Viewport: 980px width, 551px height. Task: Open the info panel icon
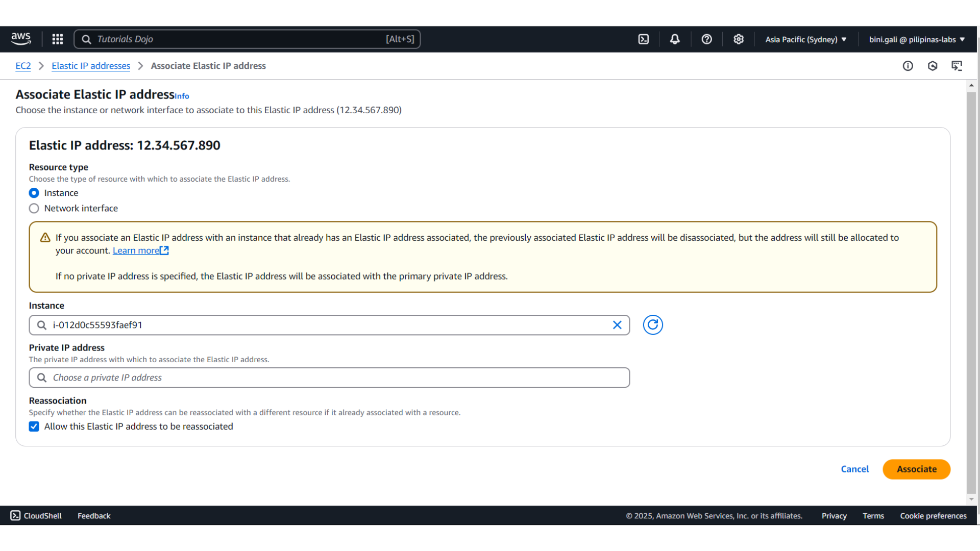[x=908, y=66]
